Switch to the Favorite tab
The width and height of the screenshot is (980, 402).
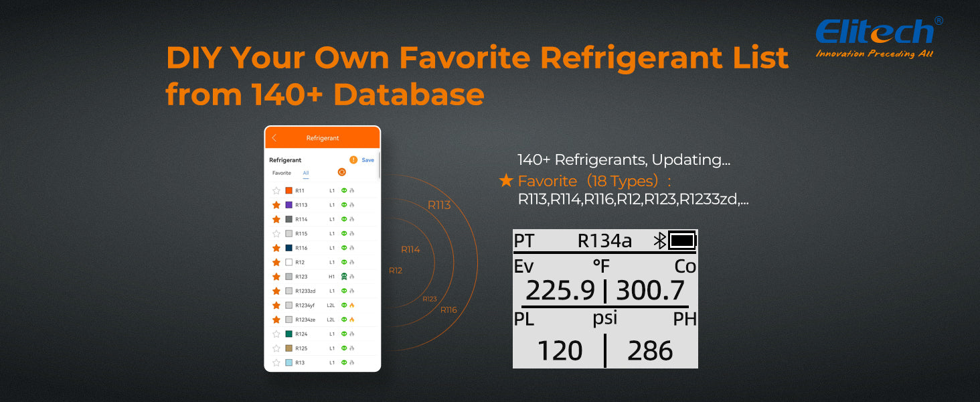pos(281,174)
